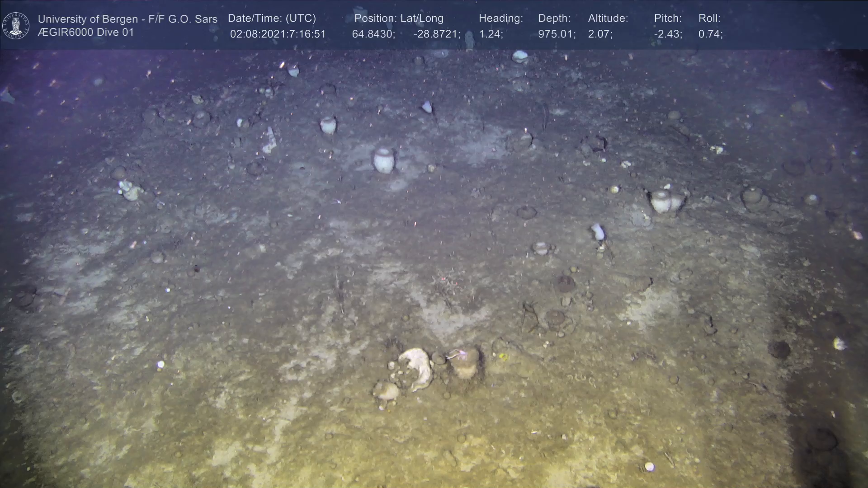This screenshot has width=868, height=488.
Task: Click the University of Bergen seal logo
Action: coord(16,25)
